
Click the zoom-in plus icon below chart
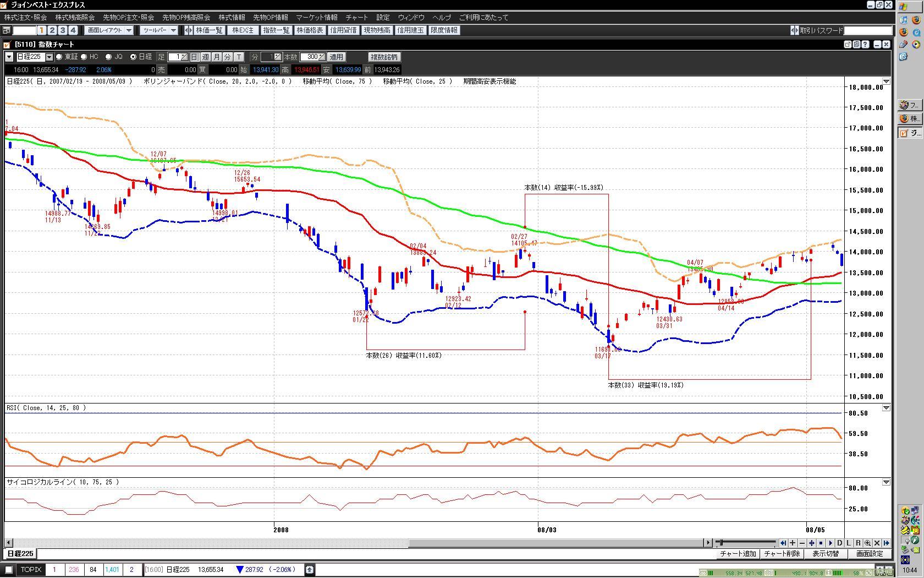coord(793,543)
